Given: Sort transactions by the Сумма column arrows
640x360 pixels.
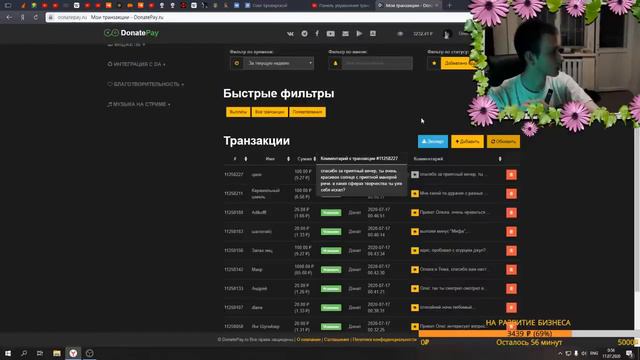Looking at the screenshot, I should (314, 159).
